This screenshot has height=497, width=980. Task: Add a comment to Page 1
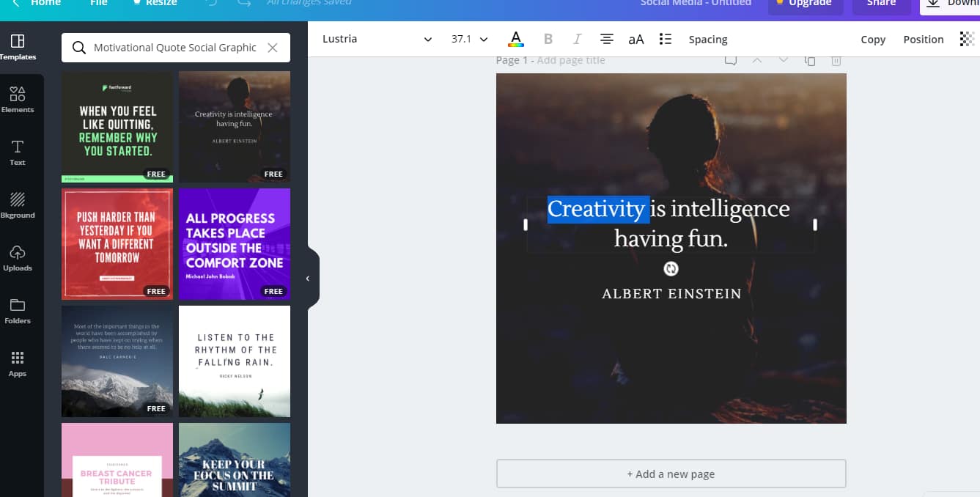point(731,60)
